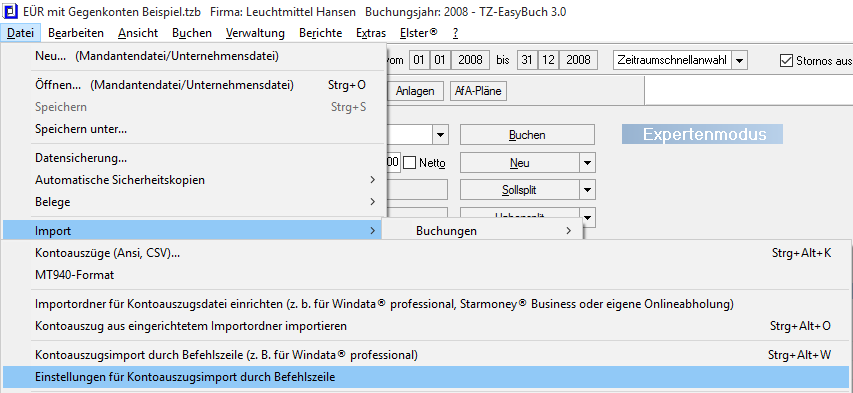Image resolution: width=853 pixels, height=393 pixels.
Task: Select Einstellungen für Kontoauszugsimport durch Befehlszeile
Action: (426, 377)
